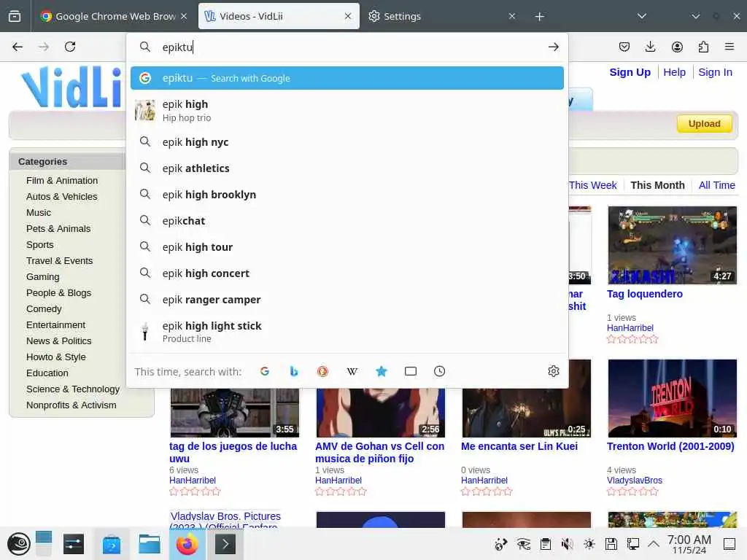
Task: Open a new tab with the plus button
Action: (539, 17)
